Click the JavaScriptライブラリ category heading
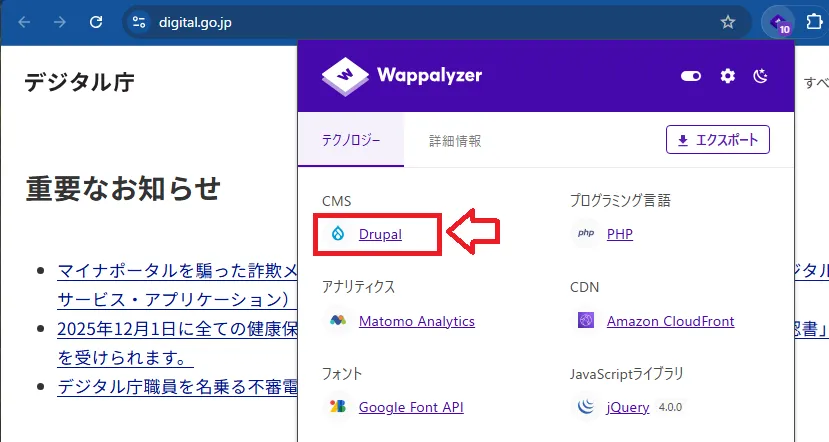The height and width of the screenshot is (442, 829). 627,374
